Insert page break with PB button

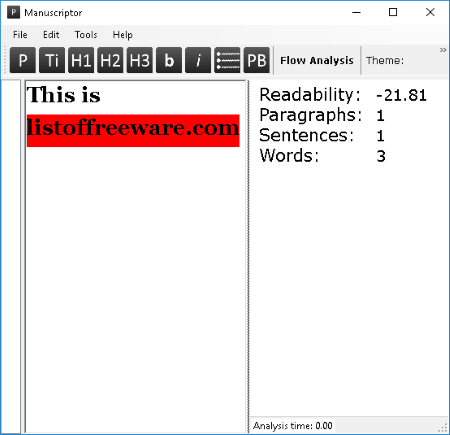(x=257, y=60)
